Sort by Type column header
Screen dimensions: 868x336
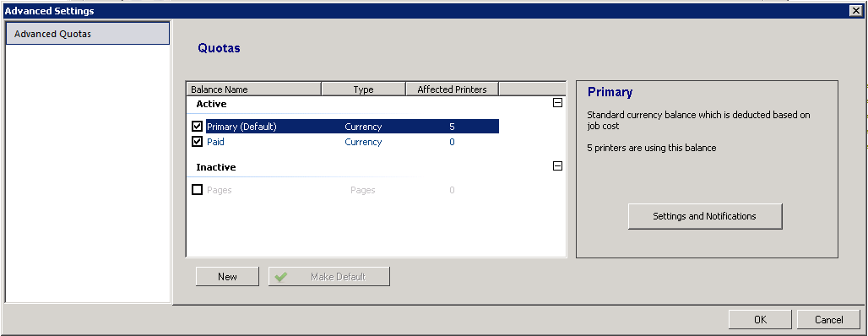pyautogui.click(x=364, y=89)
